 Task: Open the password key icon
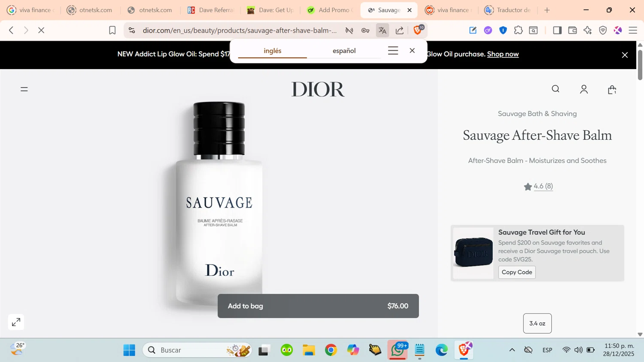[x=365, y=30]
